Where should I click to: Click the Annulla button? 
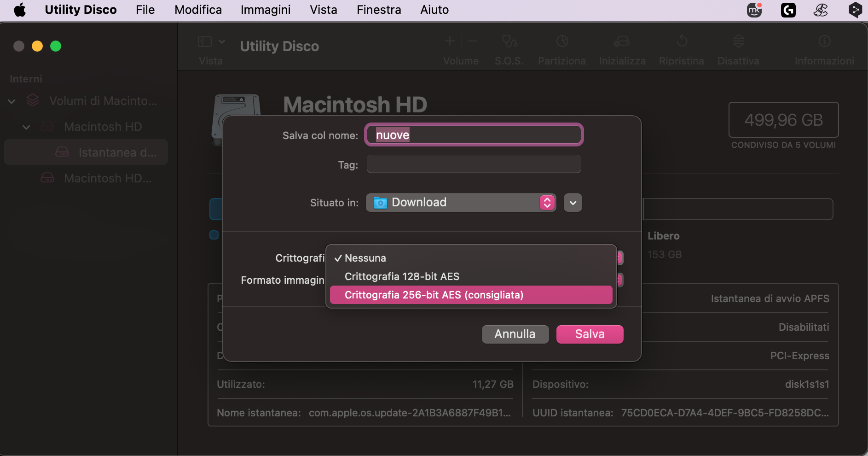[515, 334]
